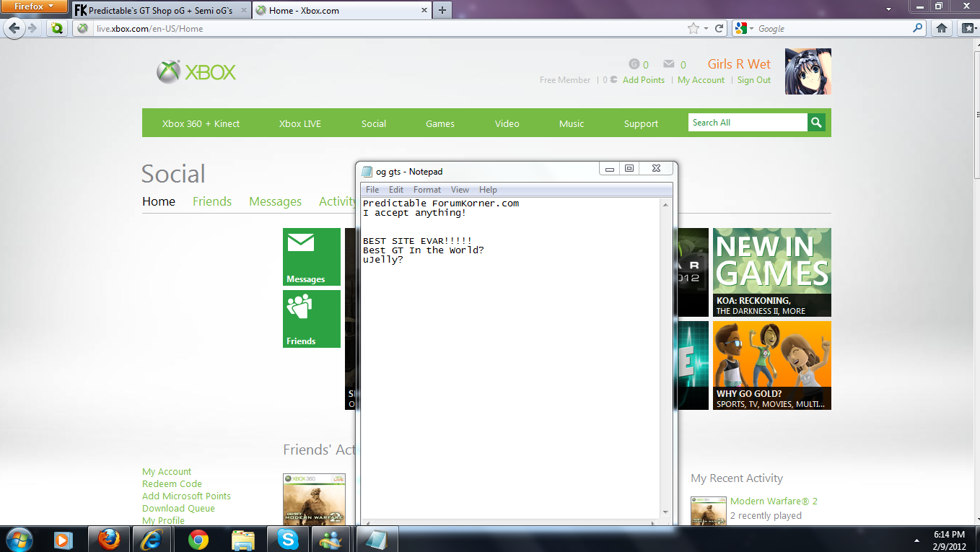Open the New in Games tile
Image resolution: width=980 pixels, height=552 pixels.
point(772,272)
